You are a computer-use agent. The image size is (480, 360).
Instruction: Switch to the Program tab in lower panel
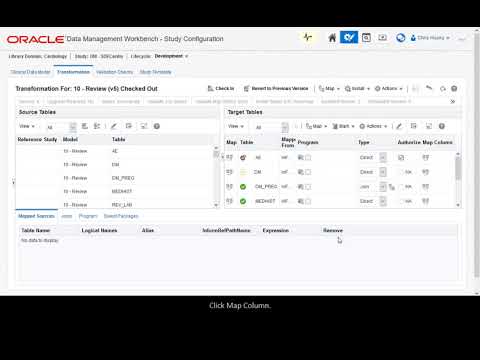pyautogui.click(x=88, y=216)
